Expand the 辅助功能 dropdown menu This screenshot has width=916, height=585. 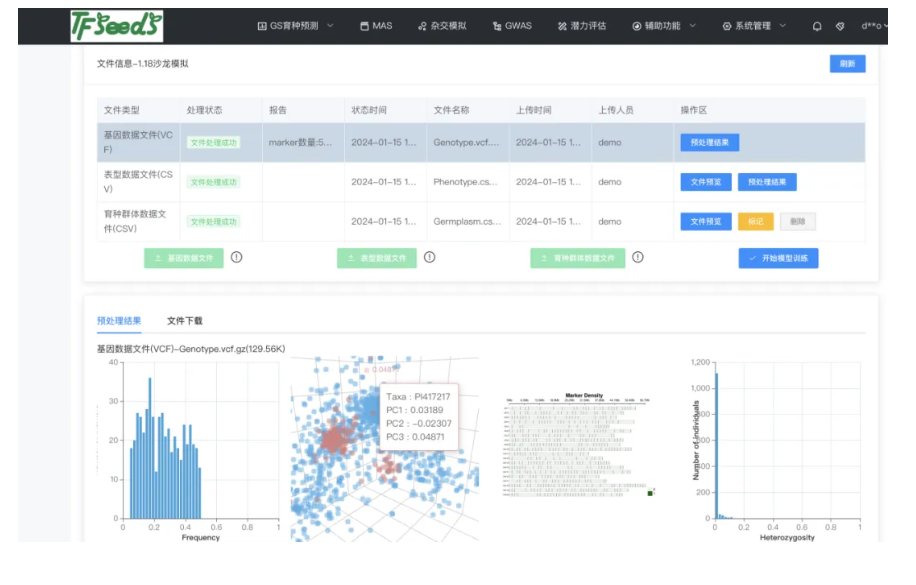pyautogui.click(x=664, y=26)
